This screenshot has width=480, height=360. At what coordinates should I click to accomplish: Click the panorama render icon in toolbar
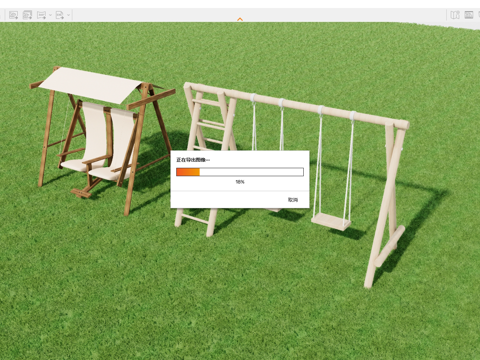(41, 15)
